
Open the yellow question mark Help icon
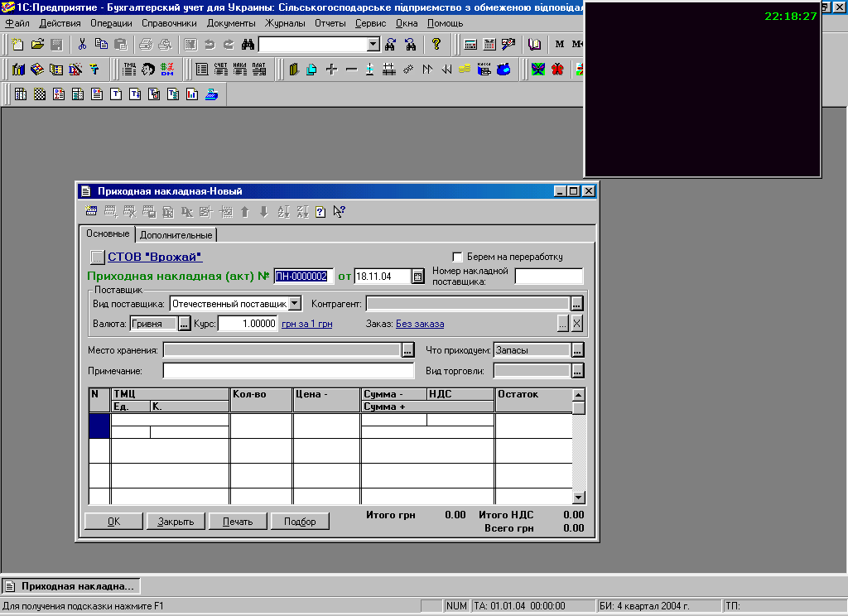pos(436,45)
